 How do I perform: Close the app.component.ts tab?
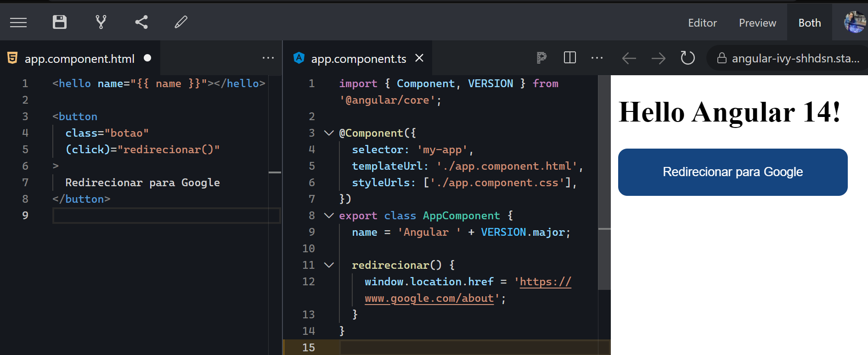click(419, 58)
